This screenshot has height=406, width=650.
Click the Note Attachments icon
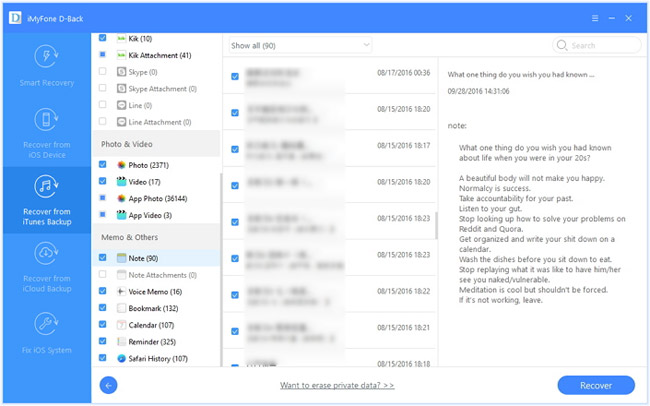coord(121,275)
